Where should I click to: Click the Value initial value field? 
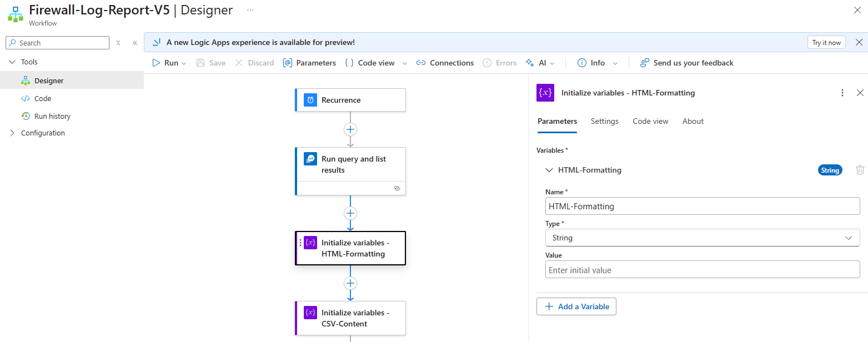click(702, 270)
